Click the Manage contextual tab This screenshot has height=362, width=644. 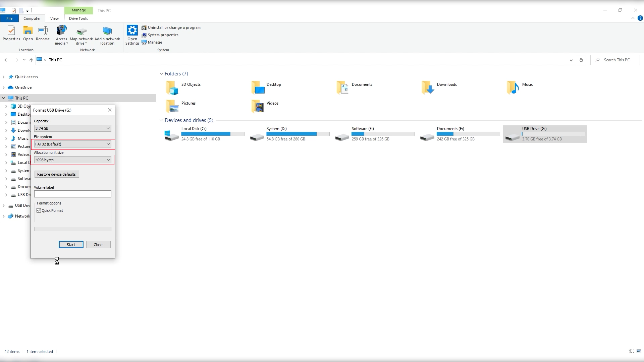79,10
